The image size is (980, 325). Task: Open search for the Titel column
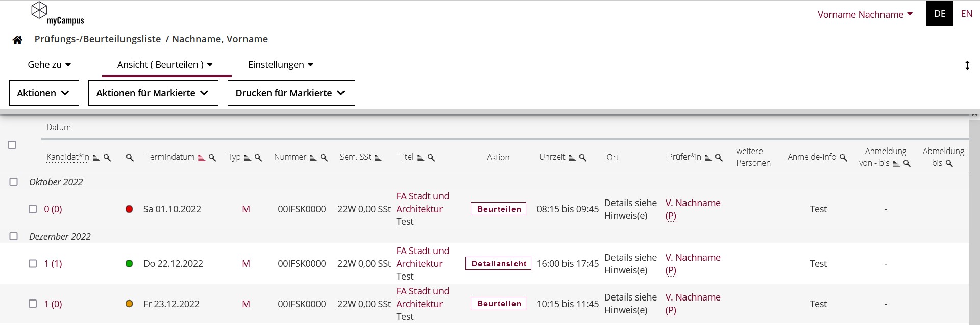[x=431, y=158]
